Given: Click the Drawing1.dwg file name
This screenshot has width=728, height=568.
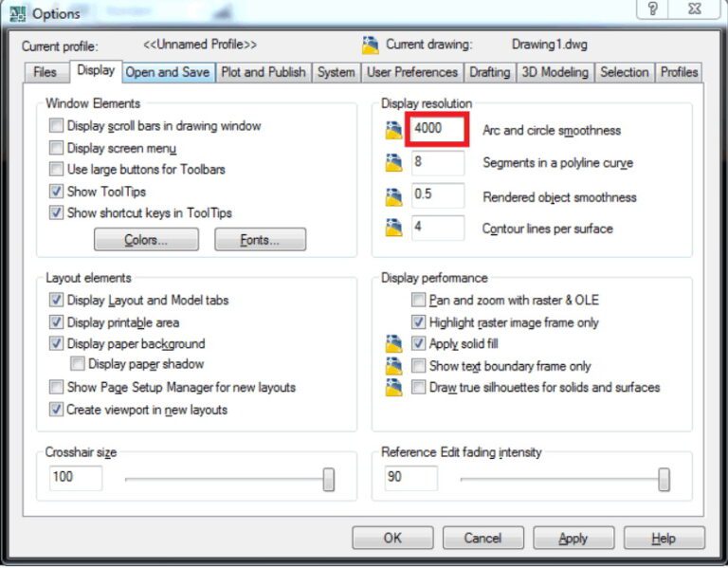Looking at the screenshot, I should click(549, 45).
